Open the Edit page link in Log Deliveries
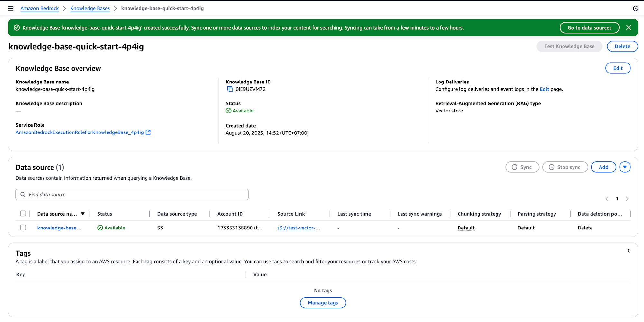This screenshot has width=644, height=322. pos(544,89)
